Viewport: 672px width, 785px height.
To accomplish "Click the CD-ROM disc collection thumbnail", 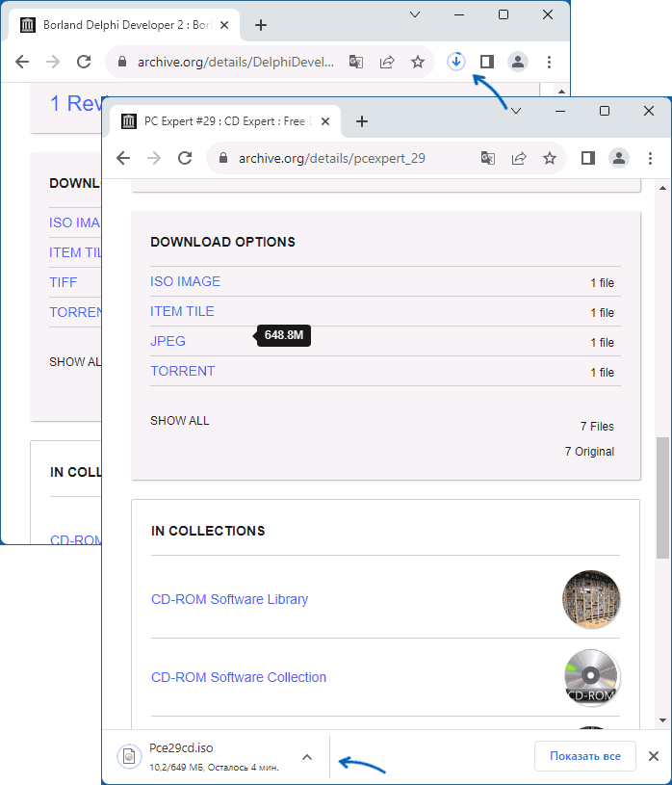I will pyautogui.click(x=591, y=677).
